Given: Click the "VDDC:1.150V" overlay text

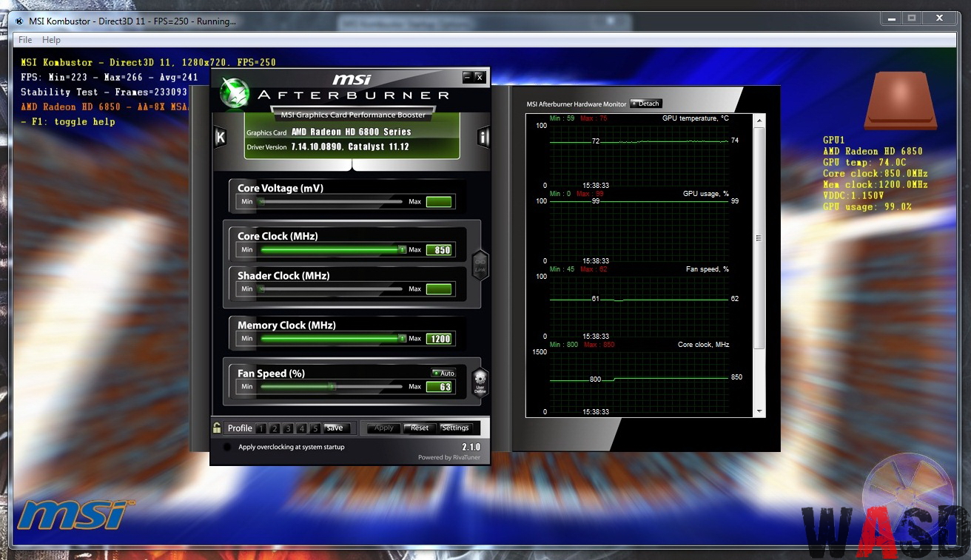Looking at the screenshot, I should 853,196.
